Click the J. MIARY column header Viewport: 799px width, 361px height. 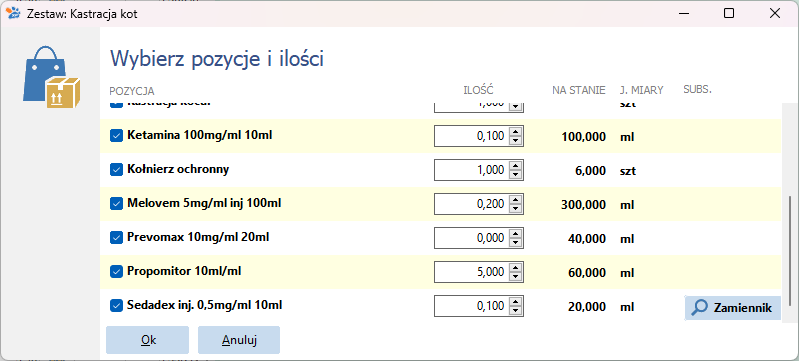(642, 91)
